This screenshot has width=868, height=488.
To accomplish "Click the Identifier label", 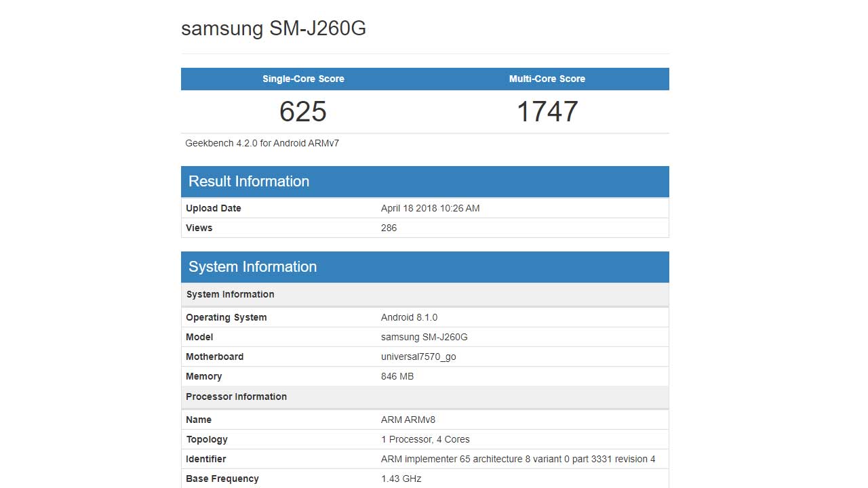I will click(206, 459).
